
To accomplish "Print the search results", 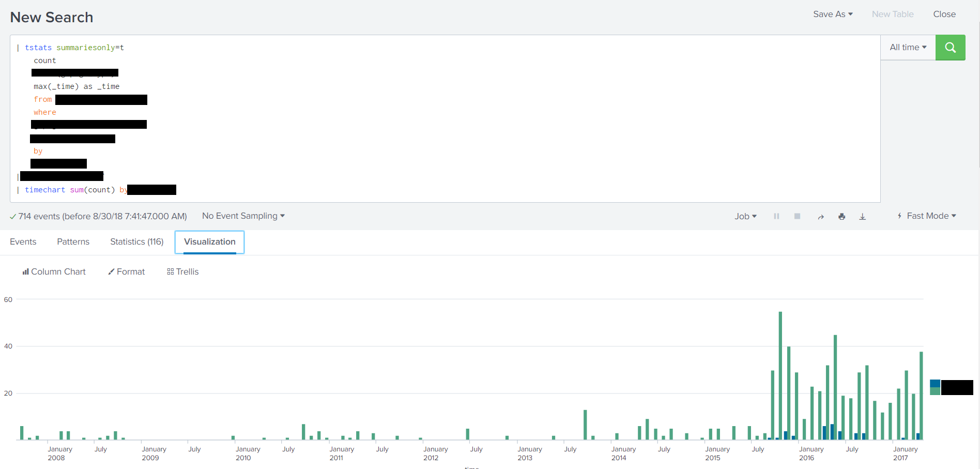I will (x=841, y=217).
